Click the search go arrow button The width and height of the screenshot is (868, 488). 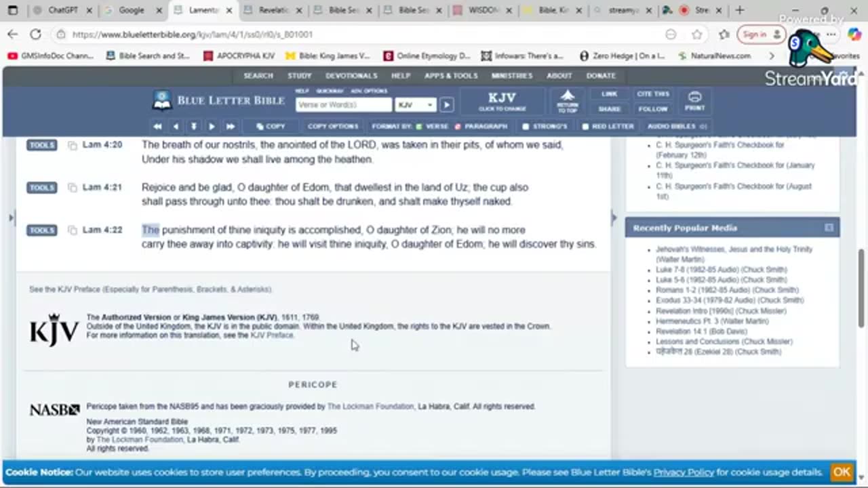tap(446, 104)
